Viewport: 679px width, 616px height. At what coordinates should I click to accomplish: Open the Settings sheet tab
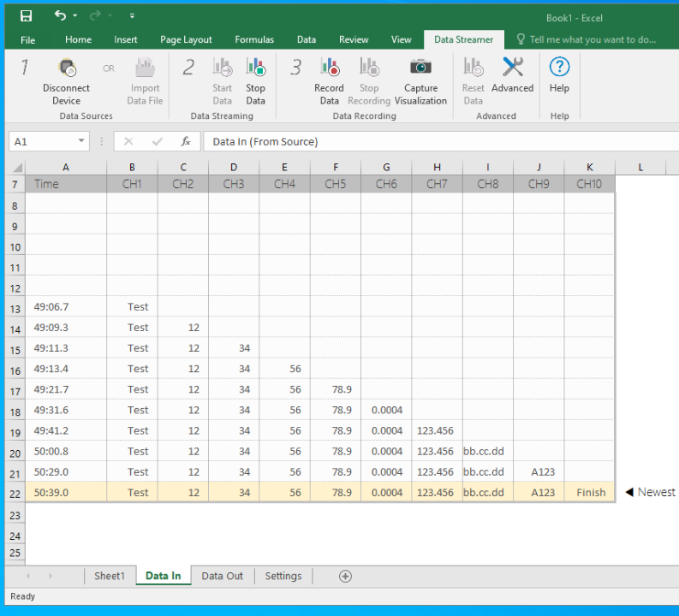(x=283, y=576)
